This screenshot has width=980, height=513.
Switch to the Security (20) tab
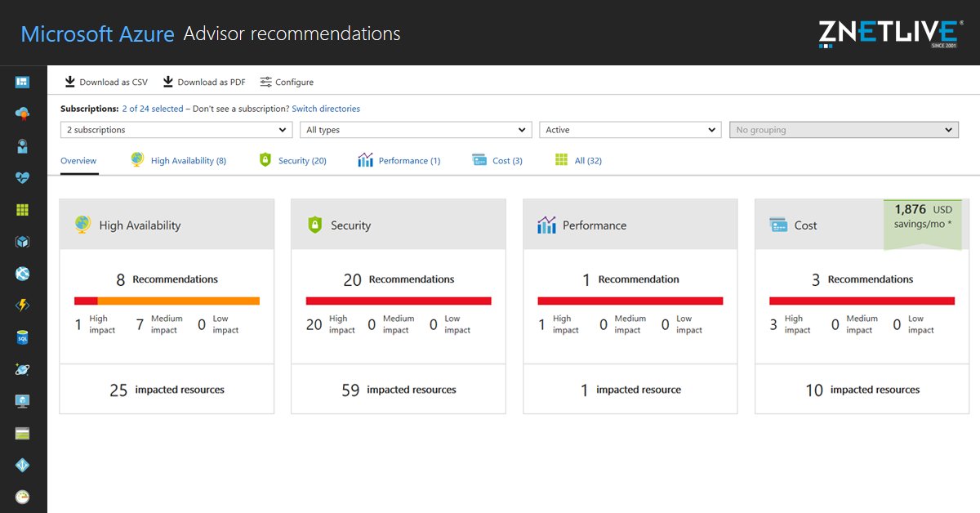click(x=292, y=161)
